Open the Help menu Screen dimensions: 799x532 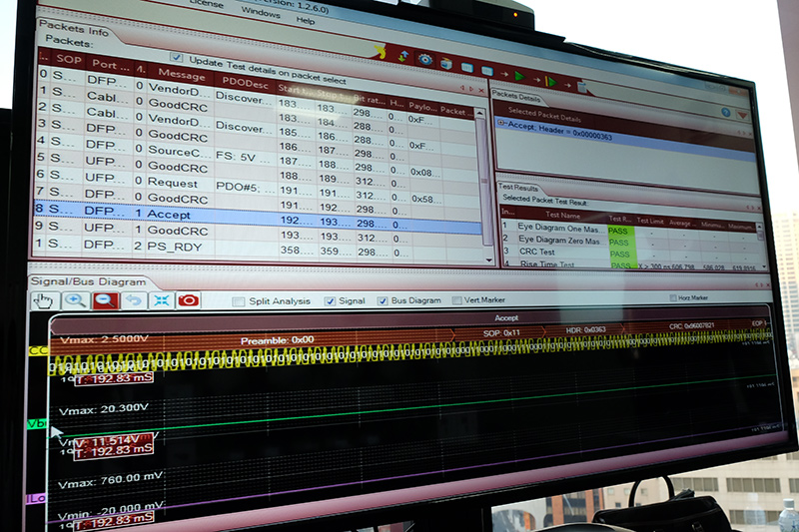[306, 20]
